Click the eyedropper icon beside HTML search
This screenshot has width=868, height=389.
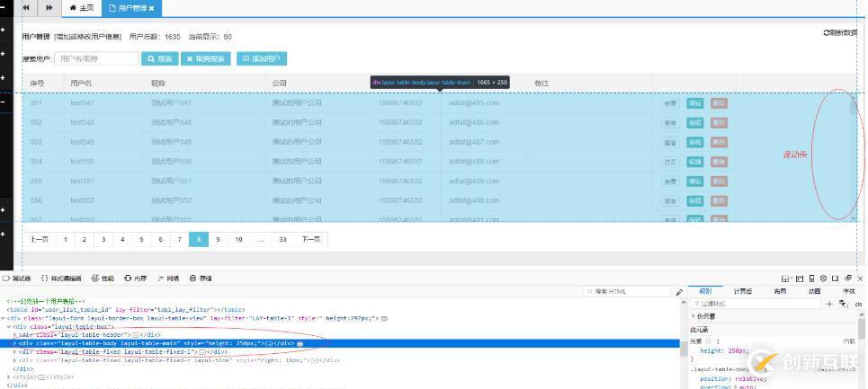tap(679, 292)
